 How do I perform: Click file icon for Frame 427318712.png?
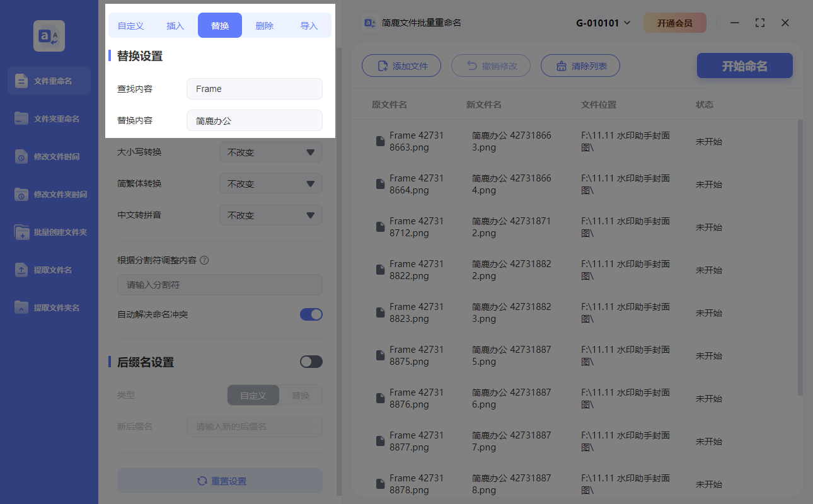tap(380, 227)
